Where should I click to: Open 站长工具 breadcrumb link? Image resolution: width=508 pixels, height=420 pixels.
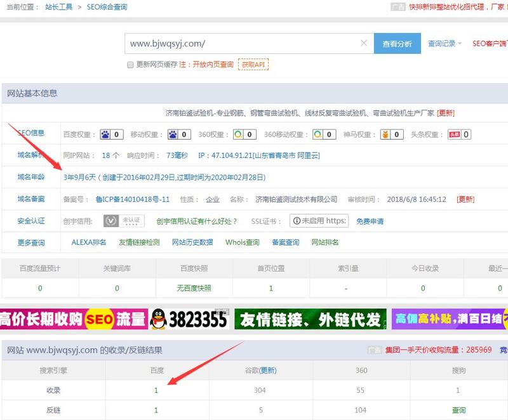pyautogui.click(x=58, y=7)
